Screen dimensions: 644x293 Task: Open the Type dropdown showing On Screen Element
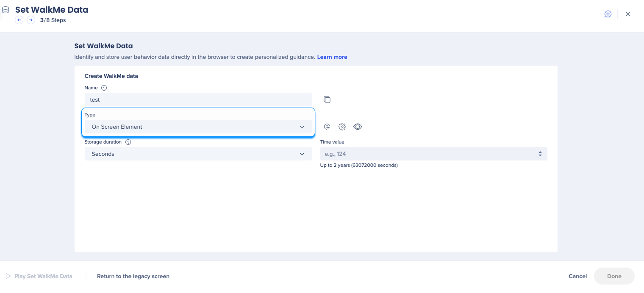198,127
